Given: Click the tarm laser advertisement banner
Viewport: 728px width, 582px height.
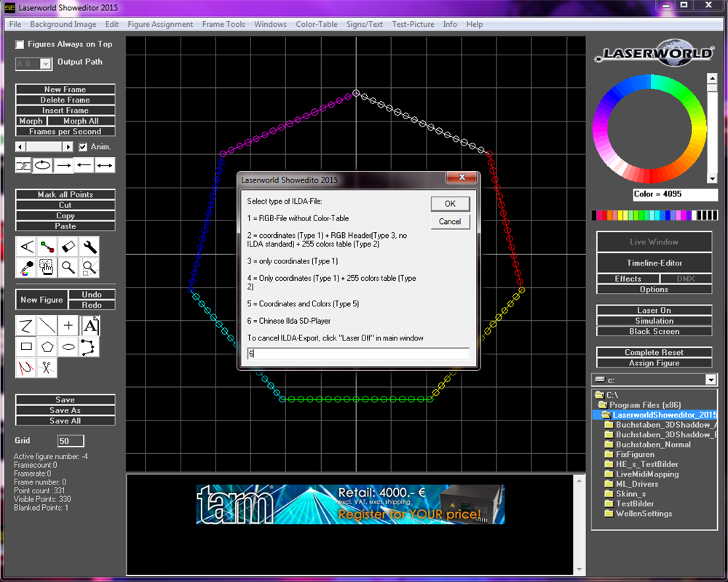Looking at the screenshot, I should (351, 504).
